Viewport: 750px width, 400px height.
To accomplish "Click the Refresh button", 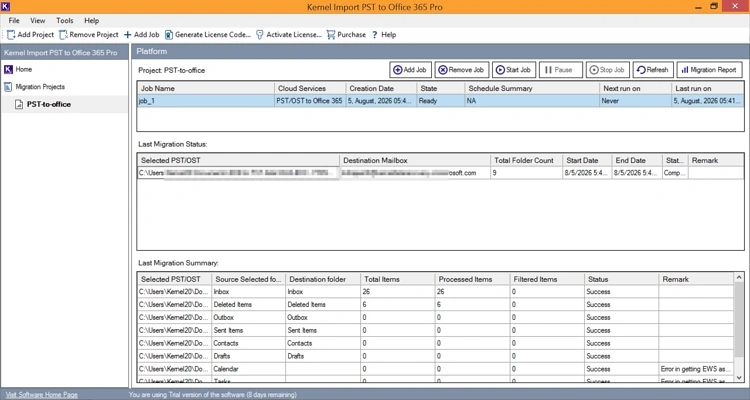I will click(x=653, y=70).
